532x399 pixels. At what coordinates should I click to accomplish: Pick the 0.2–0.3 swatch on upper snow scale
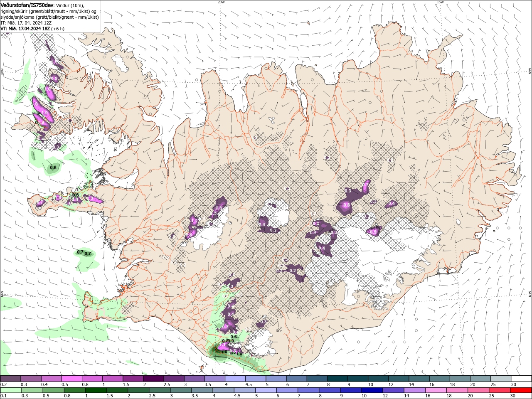click(10, 379)
